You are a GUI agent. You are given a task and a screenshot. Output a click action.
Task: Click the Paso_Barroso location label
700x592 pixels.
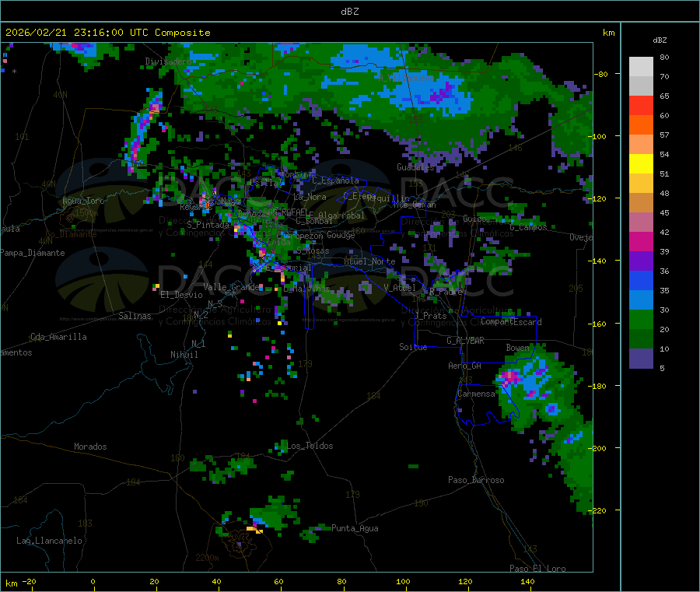476,480
